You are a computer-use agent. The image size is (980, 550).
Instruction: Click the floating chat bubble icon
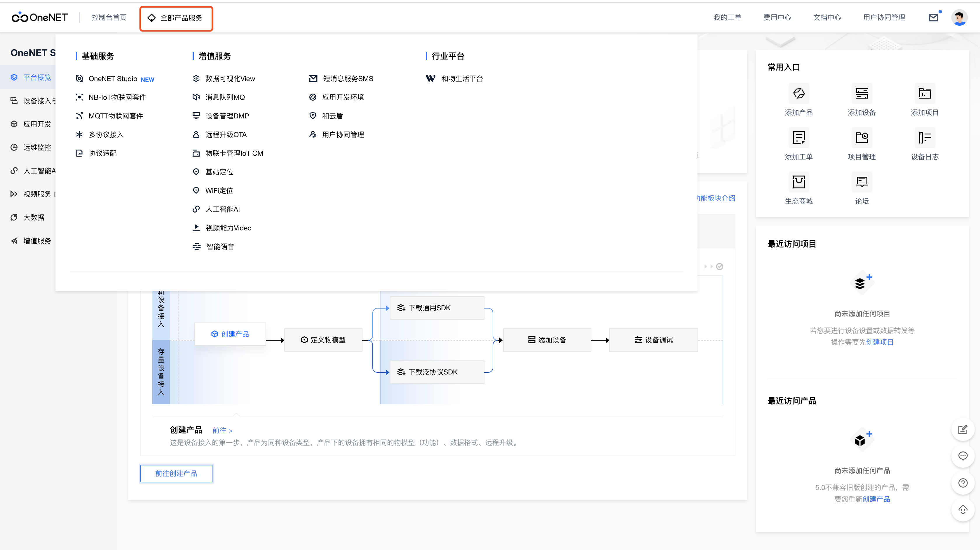(962, 456)
